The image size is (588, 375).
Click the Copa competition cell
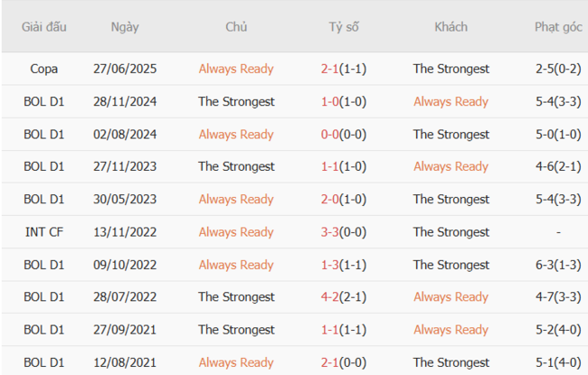pyautogui.click(x=44, y=69)
